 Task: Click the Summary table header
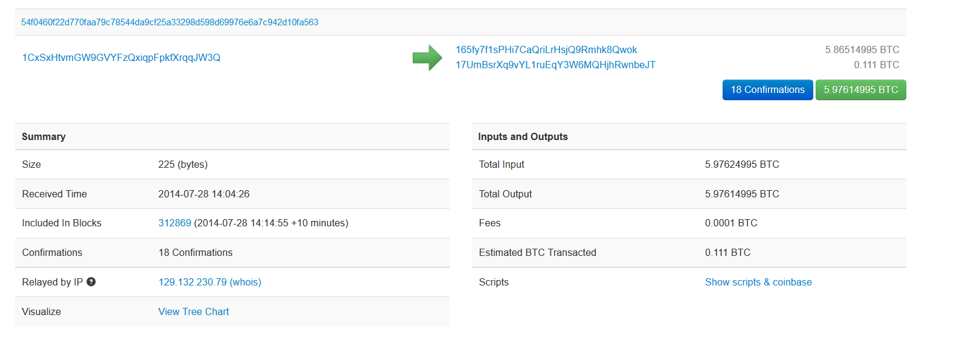(x=44, y=137)
